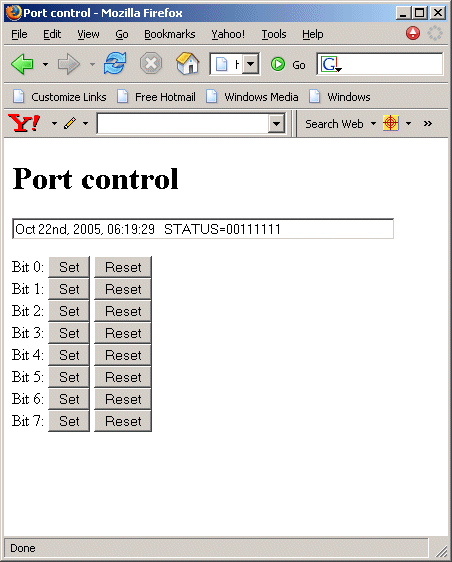Screen dimensions: 452x562
Task: Click Search Web on Yahoo toolbar
Action: [x=334, y=124]
